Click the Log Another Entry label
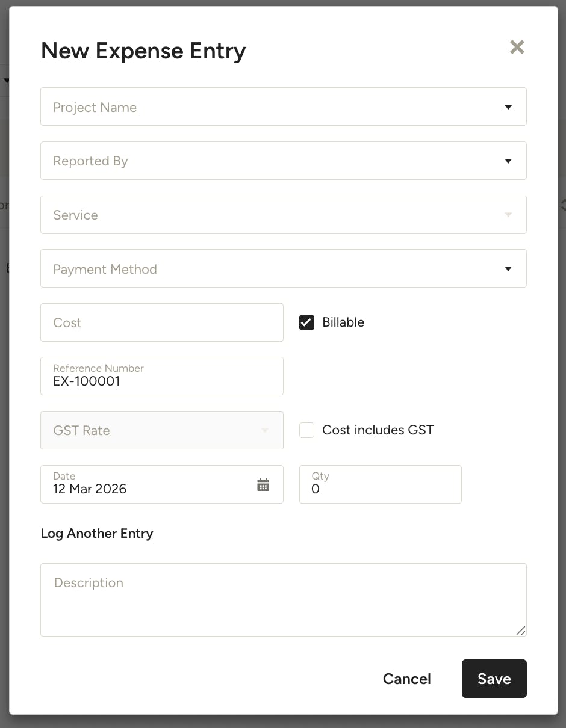This screenshot has height=728, width=566. pyautogui.click(x=97, y=534)
